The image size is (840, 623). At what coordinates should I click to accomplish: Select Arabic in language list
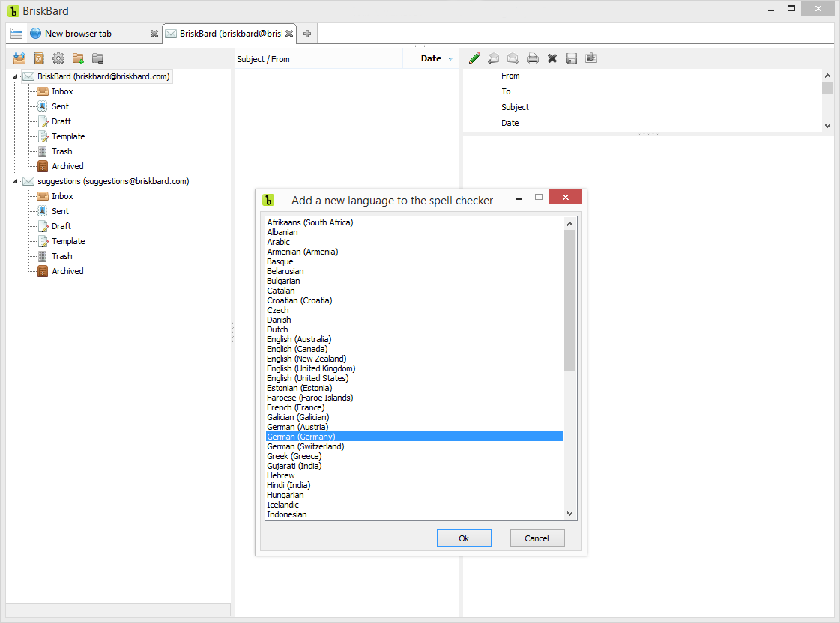tap(414, 242)
